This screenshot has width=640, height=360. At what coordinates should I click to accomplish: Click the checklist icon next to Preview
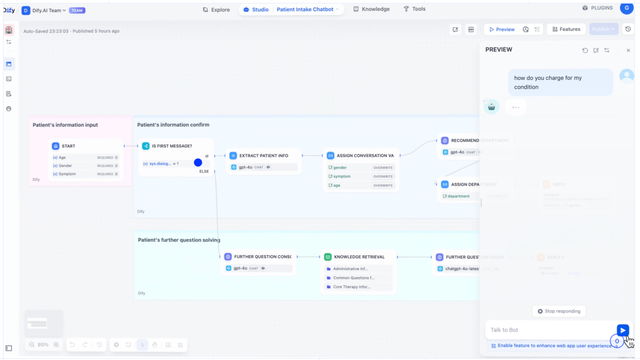(x=537, y=29)
